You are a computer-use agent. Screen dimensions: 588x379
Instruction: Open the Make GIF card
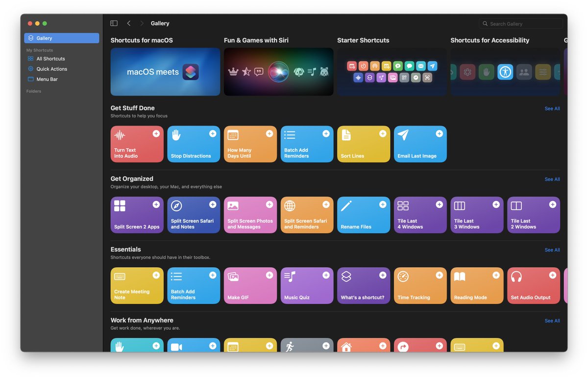coord(250,286)
